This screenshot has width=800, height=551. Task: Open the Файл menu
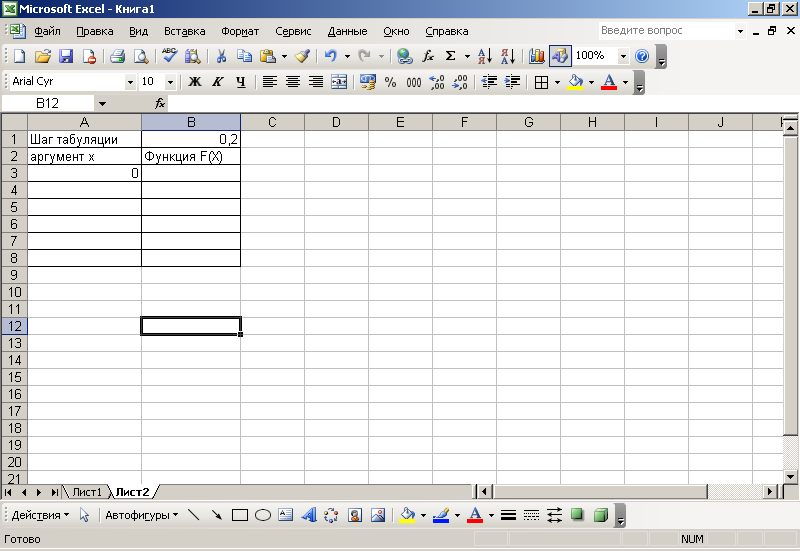pos(47,31)
